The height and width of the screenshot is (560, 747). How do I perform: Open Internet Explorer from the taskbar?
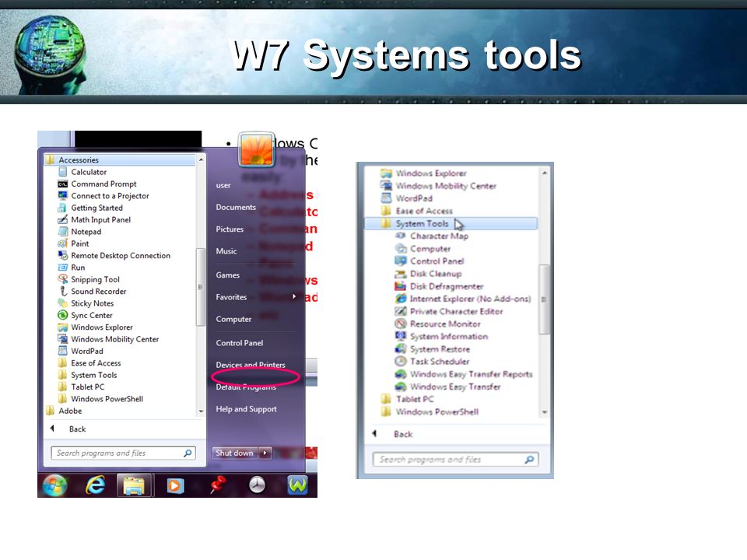[96, 485]
